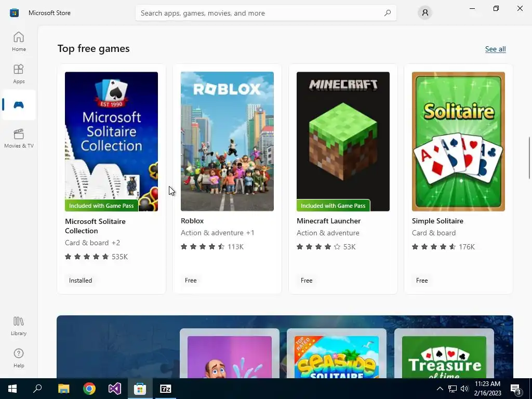Click the search magnifier icon in the search box

[387, 13]
